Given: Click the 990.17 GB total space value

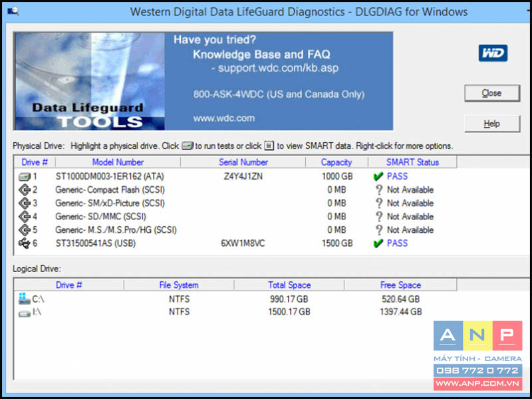Looking at the screenshot, I should click(289, 299).
